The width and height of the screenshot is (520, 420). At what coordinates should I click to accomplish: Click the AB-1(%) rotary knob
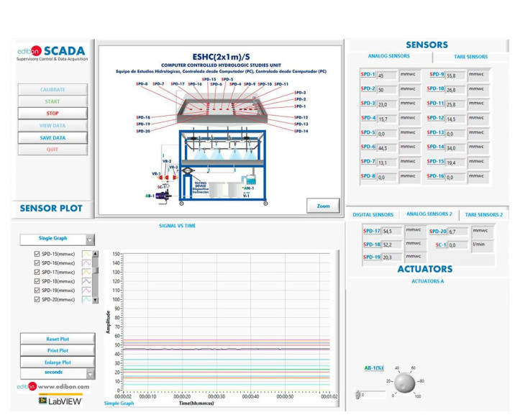[x=405, y=383]
